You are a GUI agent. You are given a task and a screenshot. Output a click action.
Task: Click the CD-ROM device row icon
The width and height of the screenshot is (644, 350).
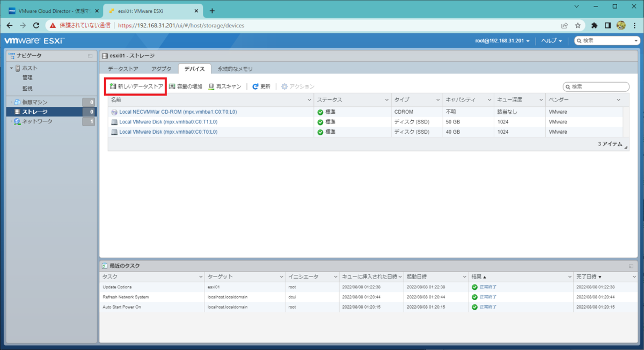pos(114,112)
